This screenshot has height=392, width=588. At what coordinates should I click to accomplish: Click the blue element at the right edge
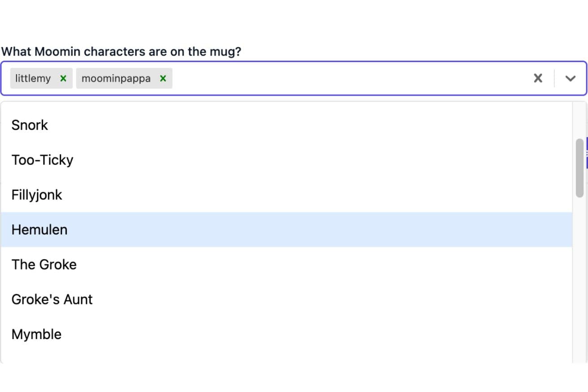587,153
